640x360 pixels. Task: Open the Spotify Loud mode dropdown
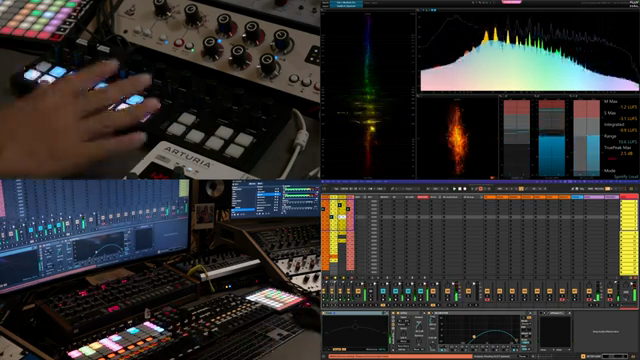point(626,176)
